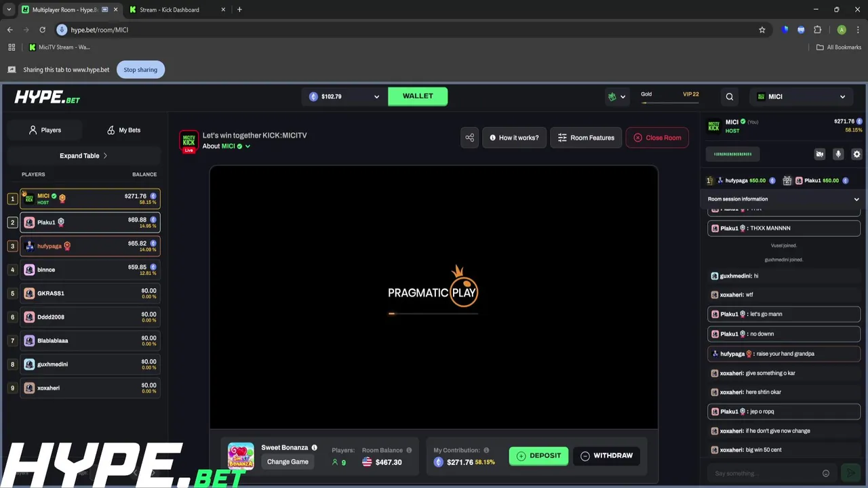Click the emoji picker in chat box
868x488 pixels.
[825, 473]
